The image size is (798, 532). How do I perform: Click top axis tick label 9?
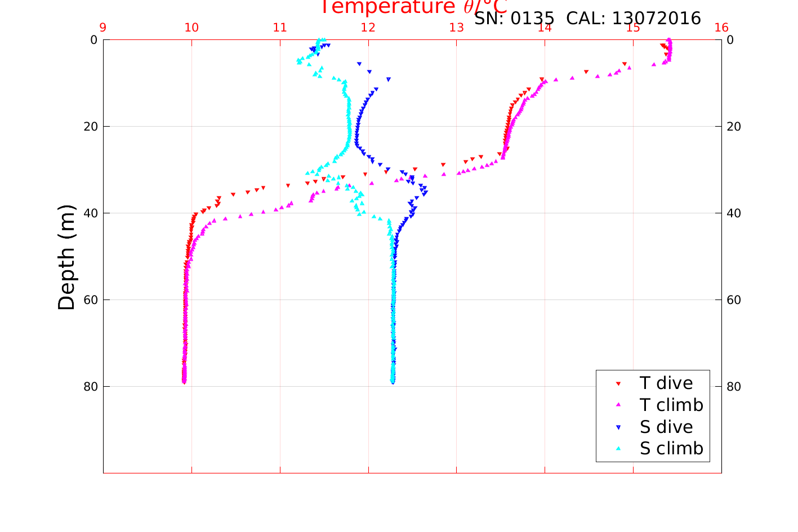(103, 28)
